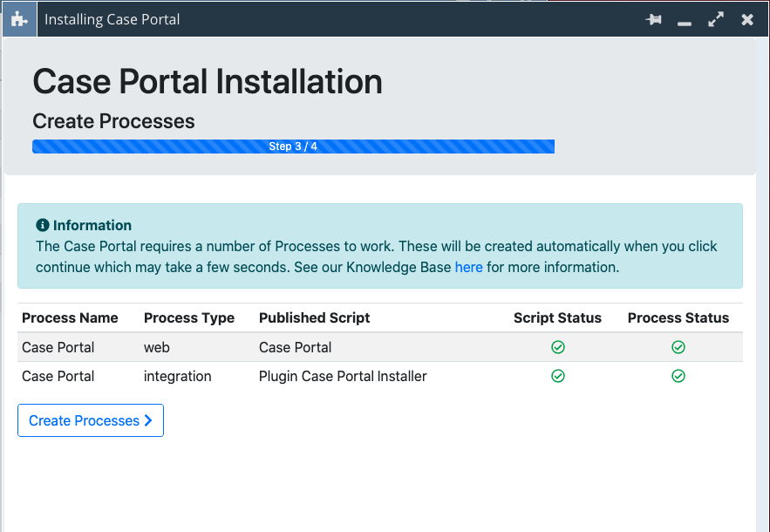770x532 pixels.
Task: Click the Create Processes button
Action: tap(90, 420)
